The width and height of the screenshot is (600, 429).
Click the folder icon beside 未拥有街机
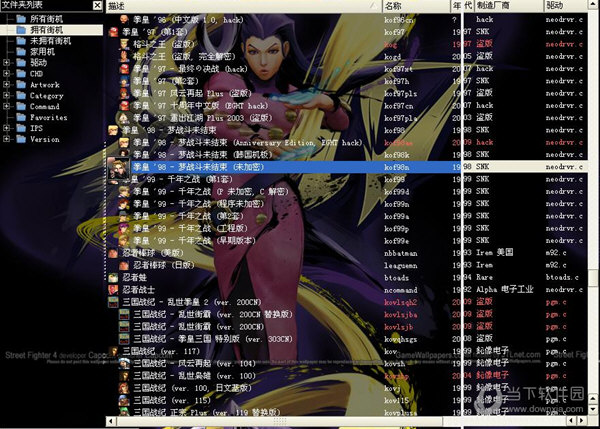21,41
